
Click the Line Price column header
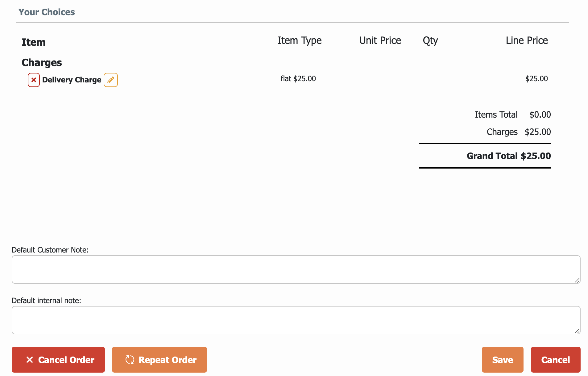point(527,40)
